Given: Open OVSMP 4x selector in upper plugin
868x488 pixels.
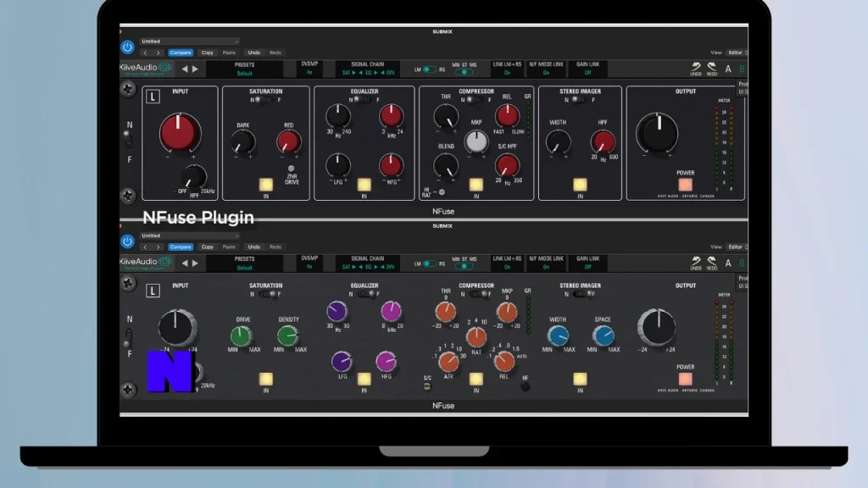Looking at the screenshot, I should click(309, 69).
